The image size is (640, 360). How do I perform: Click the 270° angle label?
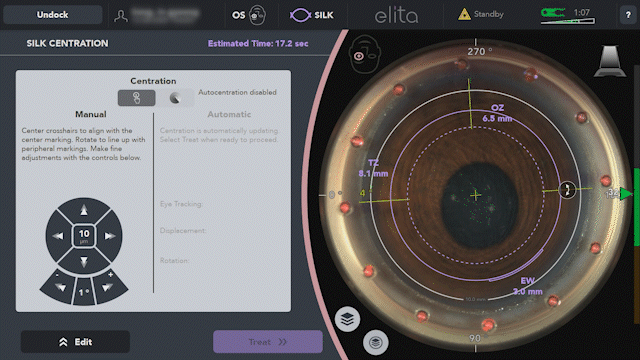coord(480,51)
